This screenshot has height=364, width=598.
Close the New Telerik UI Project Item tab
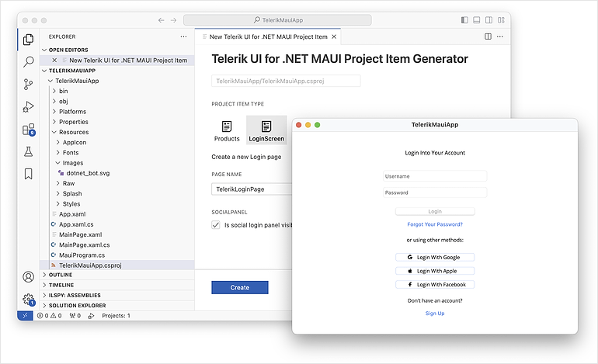334,36
